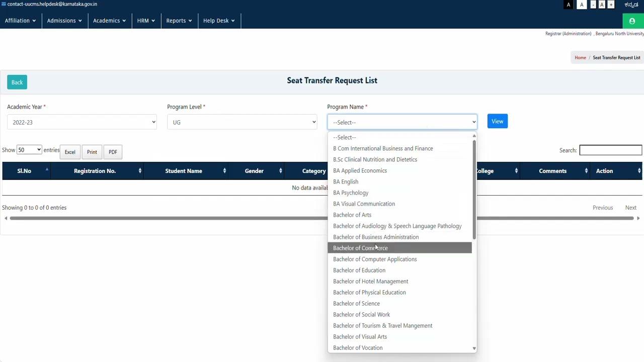Click the blue View button

[x=498, y=121]
